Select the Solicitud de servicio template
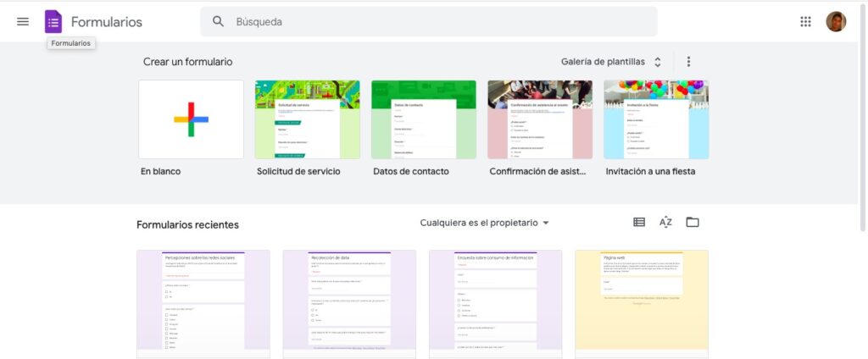This screenshot has width=868, height=359. [x=307, y=119]
